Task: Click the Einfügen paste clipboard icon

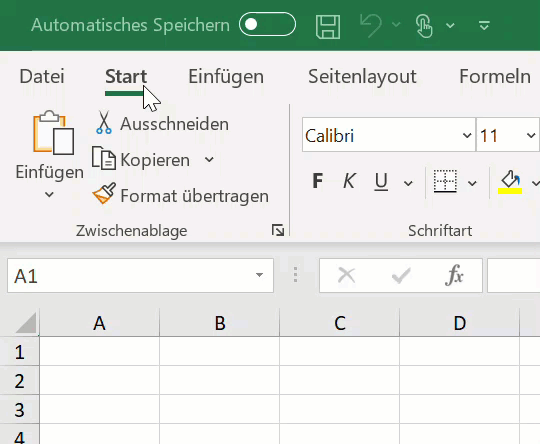Action: click(54, 133)
